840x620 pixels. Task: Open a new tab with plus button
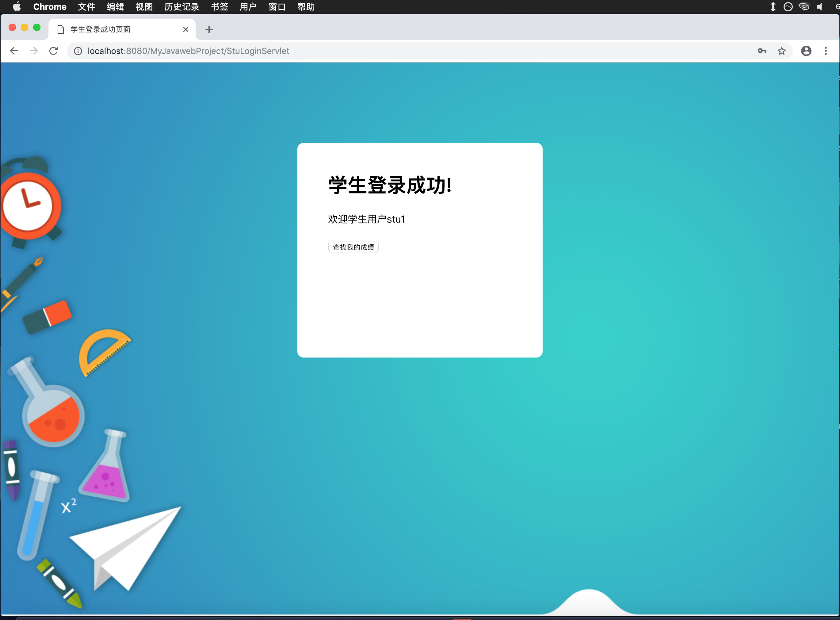coord(209,29)
